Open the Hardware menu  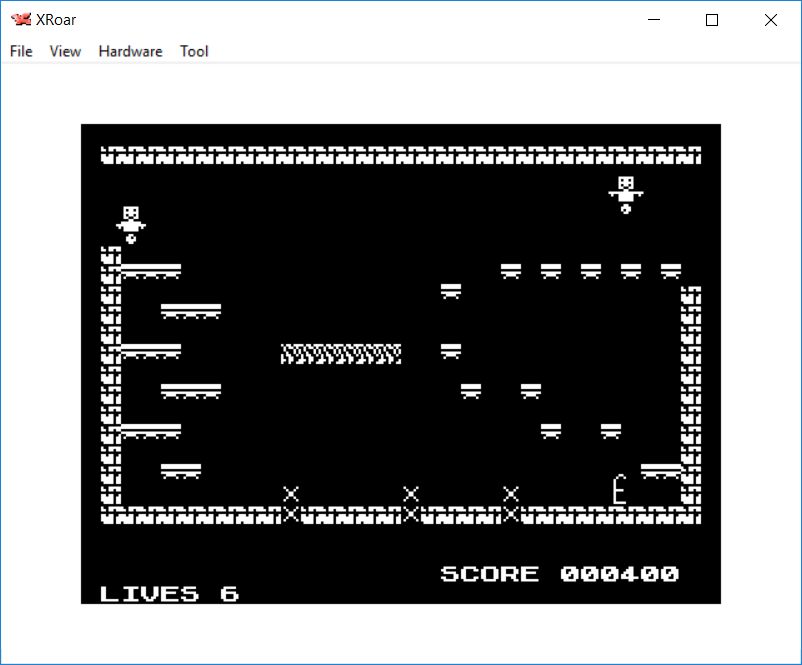pos(130,51)
